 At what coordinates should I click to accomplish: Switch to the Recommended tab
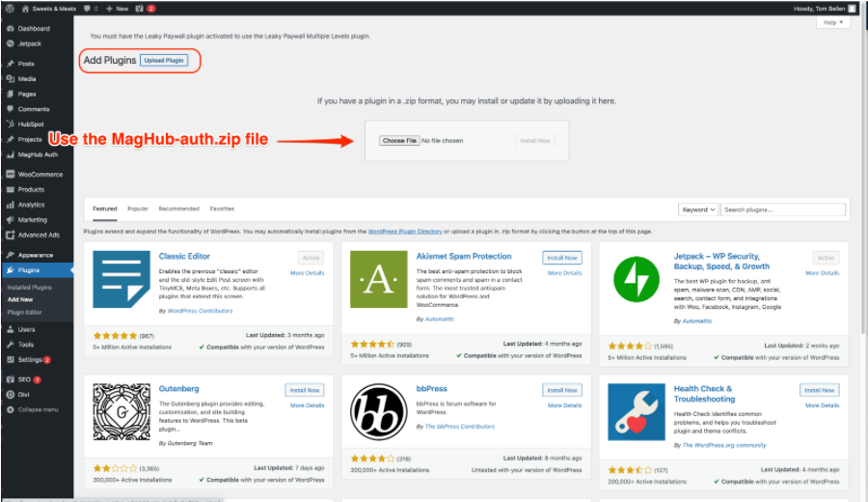[178, 209]
